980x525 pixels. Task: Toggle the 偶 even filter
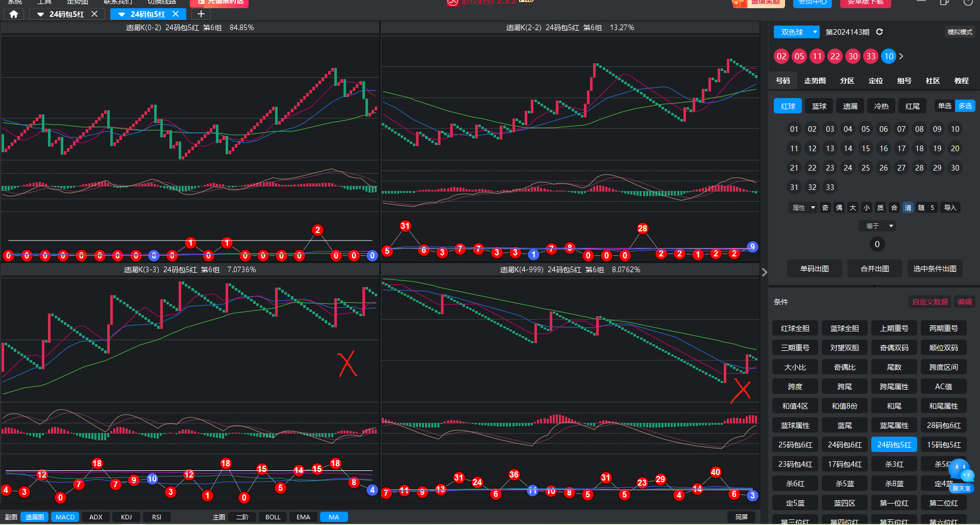[839, 208]
